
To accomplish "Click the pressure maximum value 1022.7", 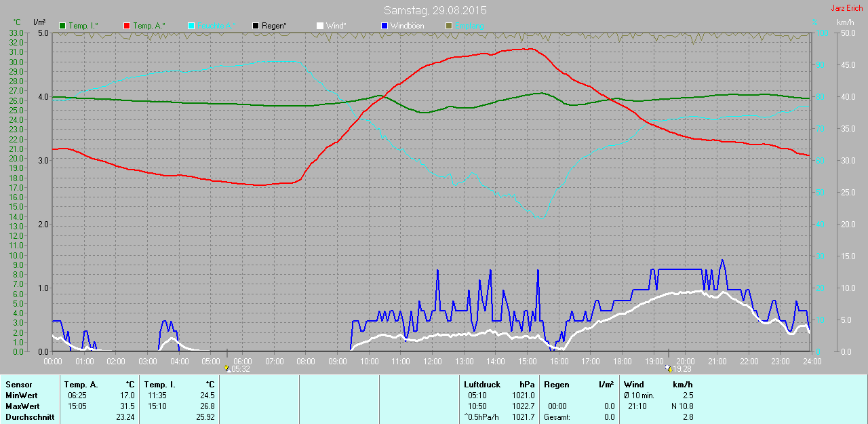I will pyautogui.click(x=524, y=406).
